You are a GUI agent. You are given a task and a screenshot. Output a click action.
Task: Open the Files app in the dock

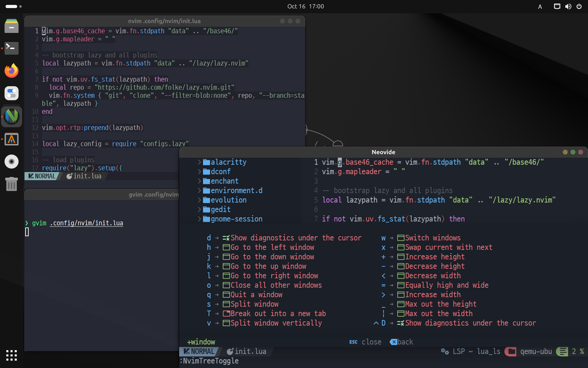click(x=12, y=26)
